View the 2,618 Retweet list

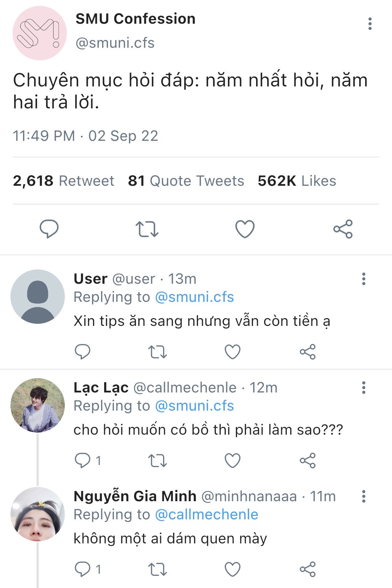[63, 181]
